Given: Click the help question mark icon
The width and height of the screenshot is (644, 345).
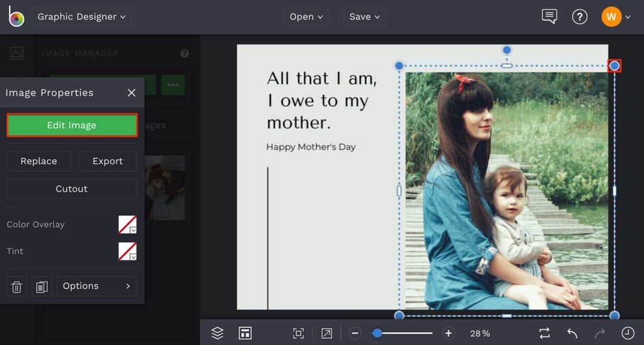Looking at the screenshot, I should 579,16.
